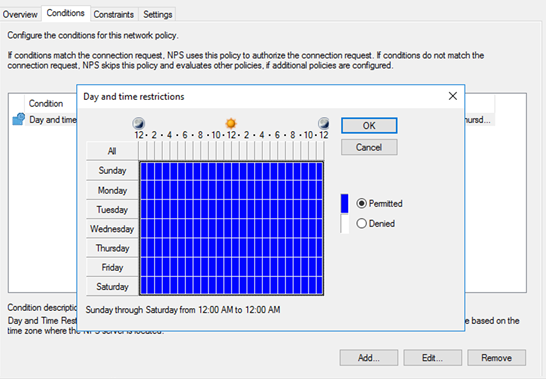Click the white Denied color swatch

344,224
